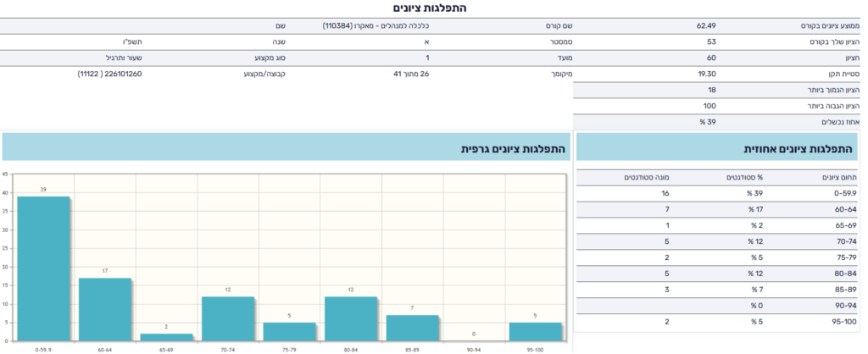Click the 80-84 bar in the chart
The height and width of the screenshot is (354, 868).
[x=350, y=318]
